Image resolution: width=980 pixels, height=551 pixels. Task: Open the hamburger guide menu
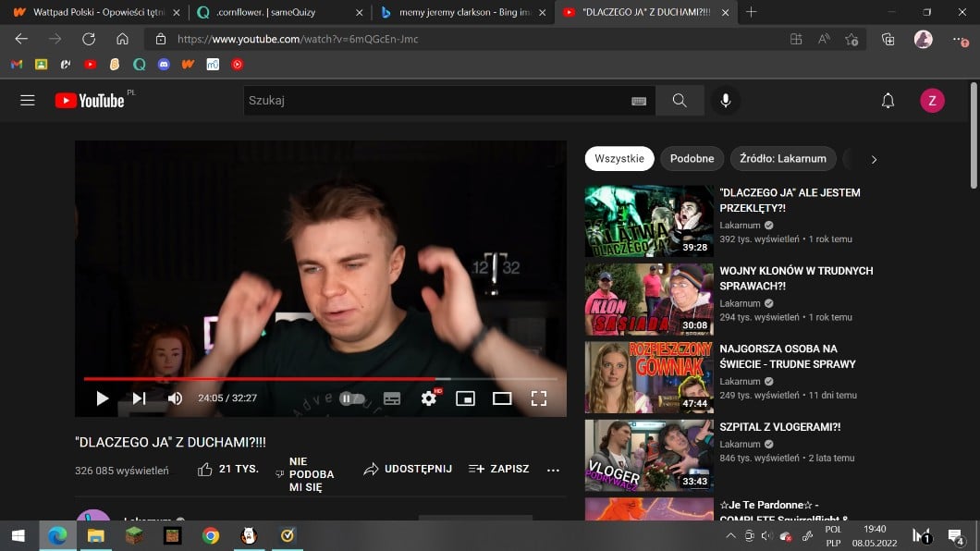[28, 101]
